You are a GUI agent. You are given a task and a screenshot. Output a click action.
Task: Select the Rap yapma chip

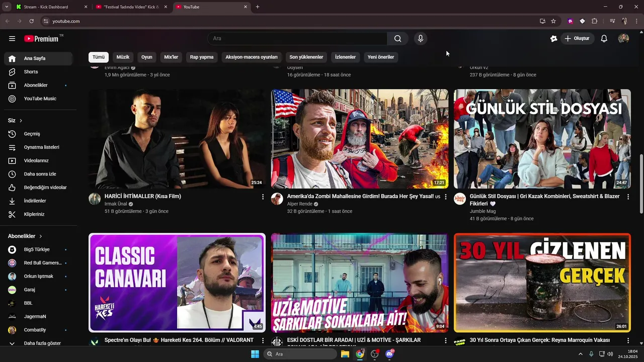coord(202,57)
